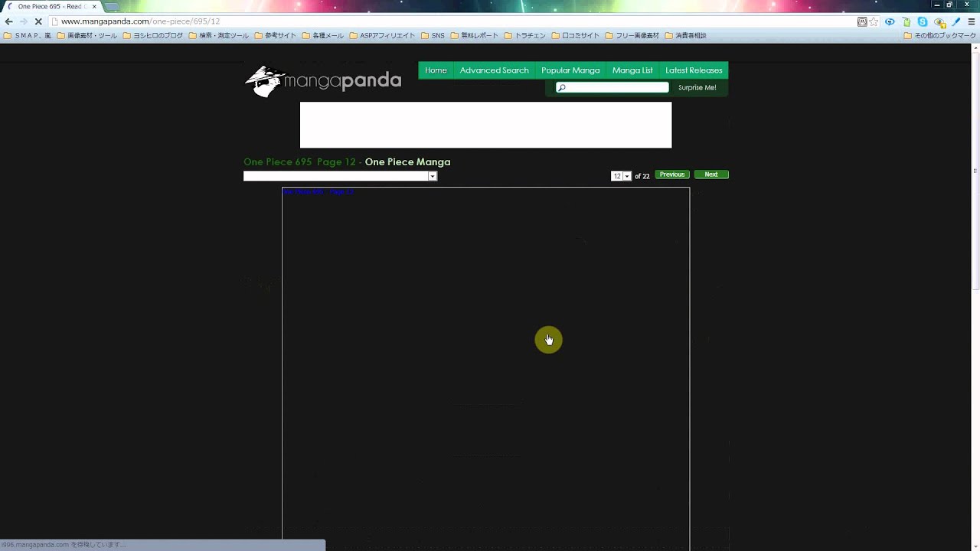Click the blue pen extension icon
The image size is (980, 551).
click(956, 21)
